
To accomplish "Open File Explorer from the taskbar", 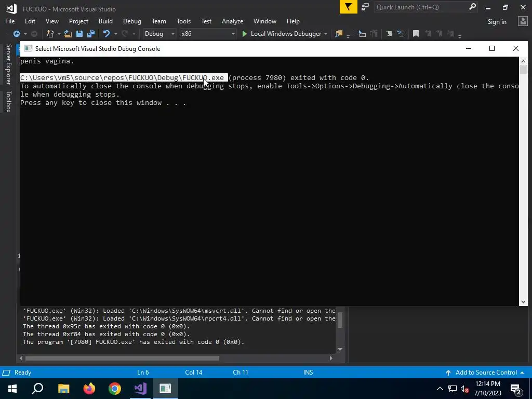I will click(63, 389).
